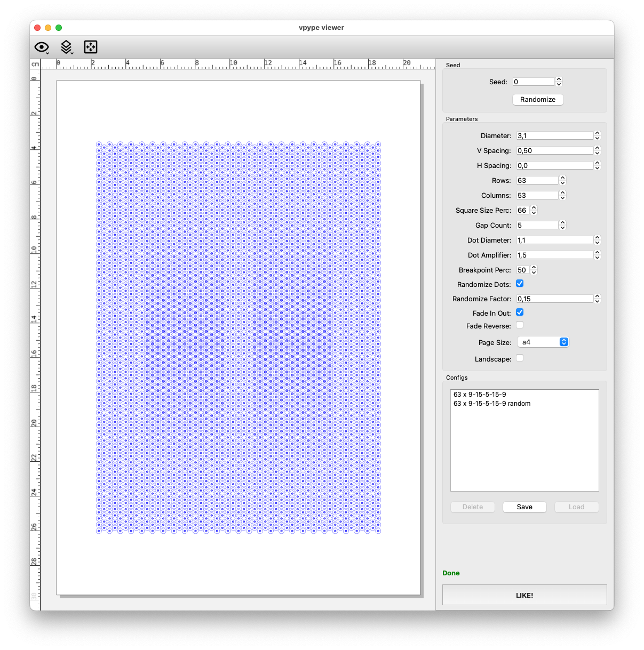Click the Diameter stepper arrows
The width and height of the screenshot is (644, 650).
point(597,135)
